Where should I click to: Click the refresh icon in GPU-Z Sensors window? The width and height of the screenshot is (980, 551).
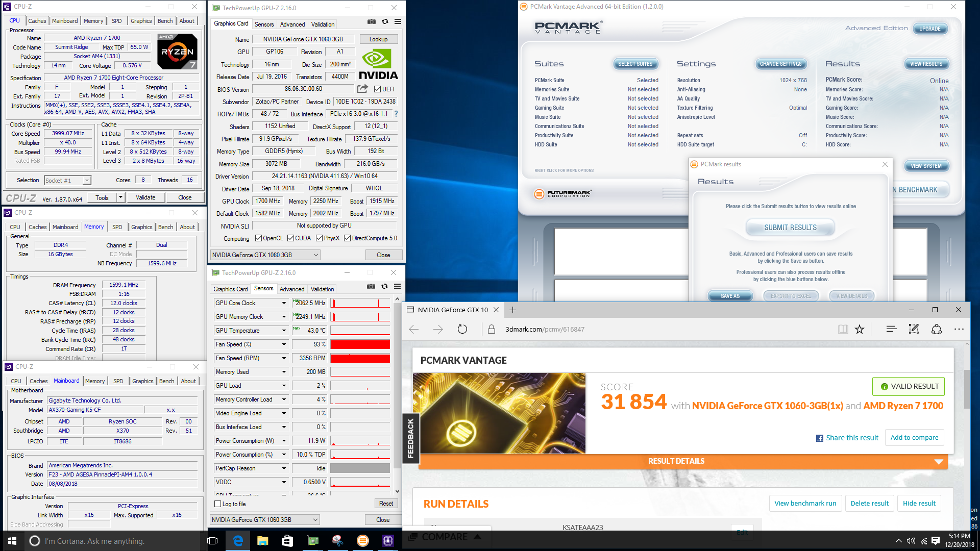385,286
